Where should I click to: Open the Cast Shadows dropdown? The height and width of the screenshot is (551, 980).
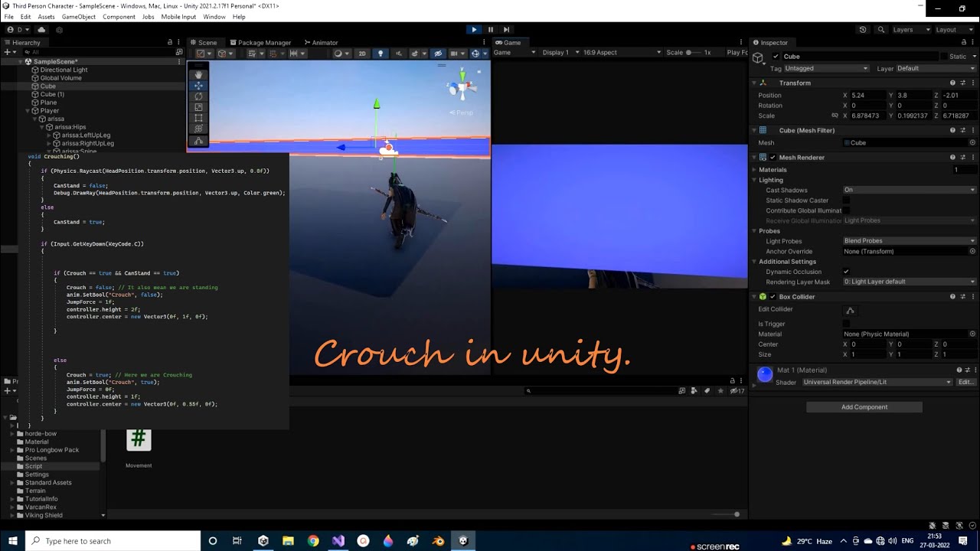coord(910,190)
